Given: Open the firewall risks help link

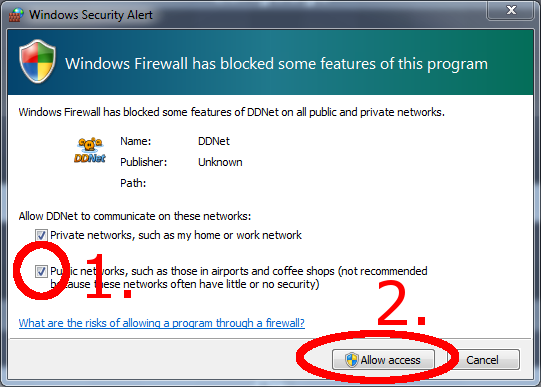Looking at the screenshot, I should pyautogui.click(x=161, y=323).
